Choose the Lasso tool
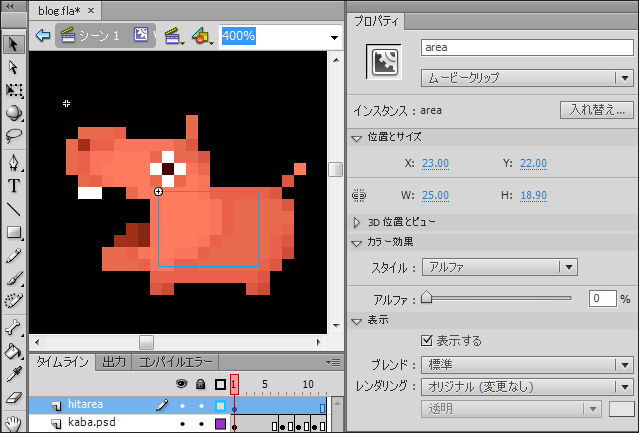 pyautogui.click(x=14, y=136)
